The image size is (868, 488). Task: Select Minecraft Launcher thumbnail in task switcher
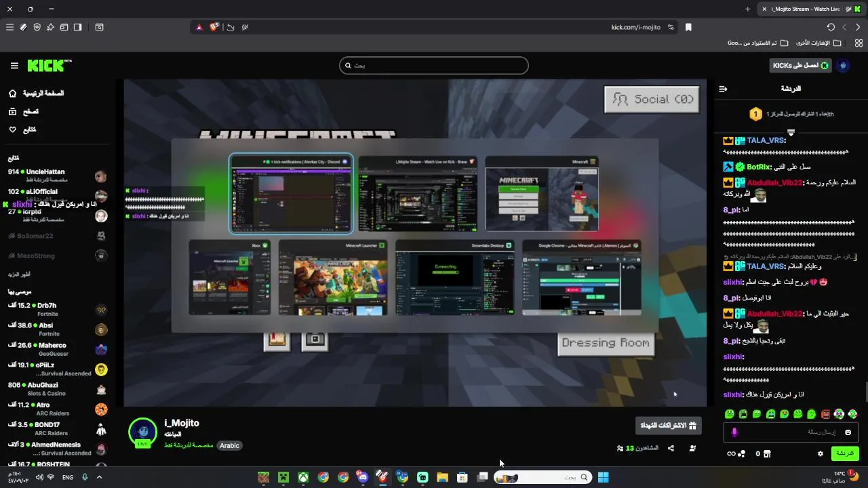pos(333,278)
